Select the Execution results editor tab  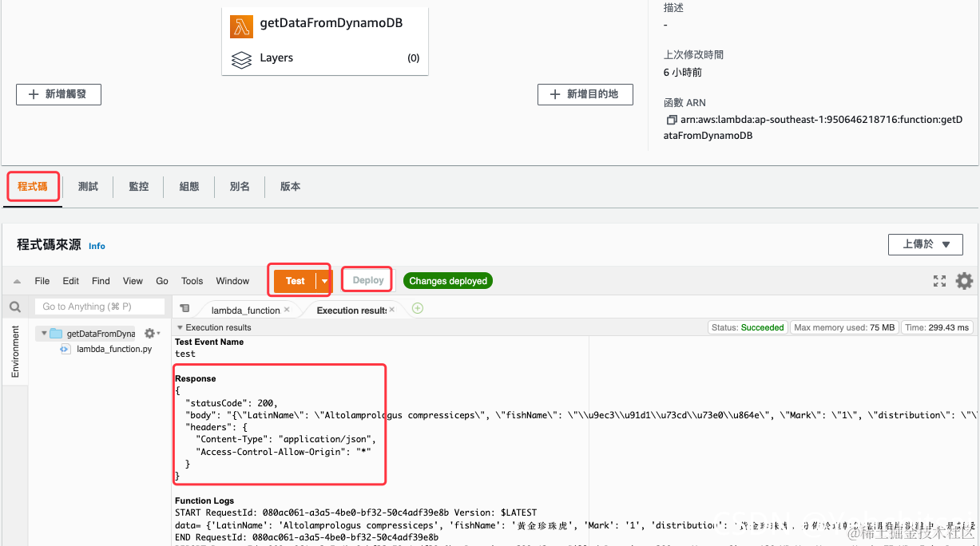click(351, 310)
